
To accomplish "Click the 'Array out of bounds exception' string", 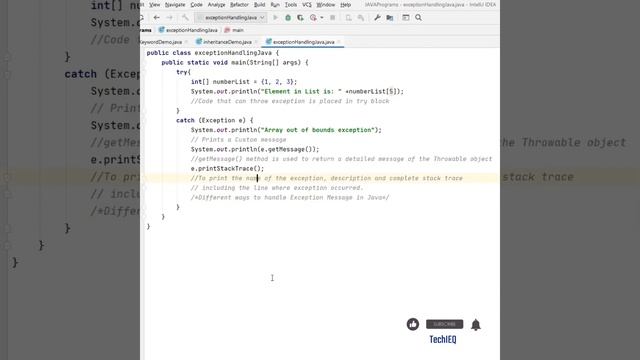I will point(319,130).
